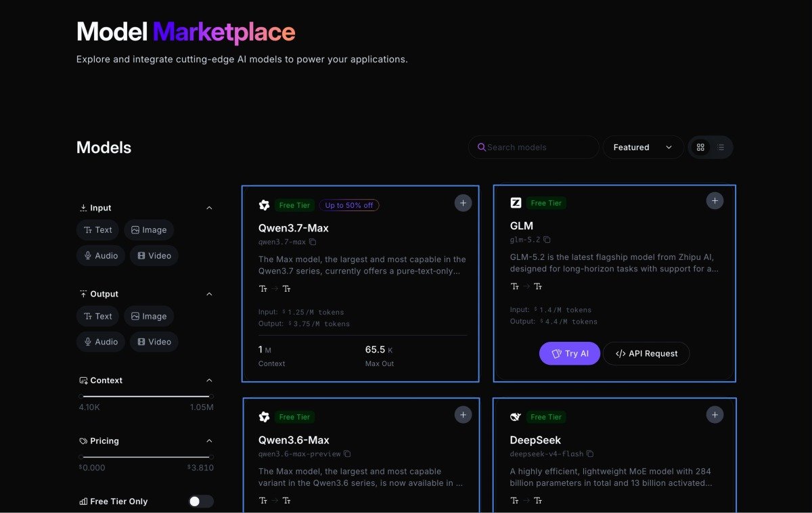
Task: Open the GLM model title
Action: pyautogui.click(x=522, y=225)
